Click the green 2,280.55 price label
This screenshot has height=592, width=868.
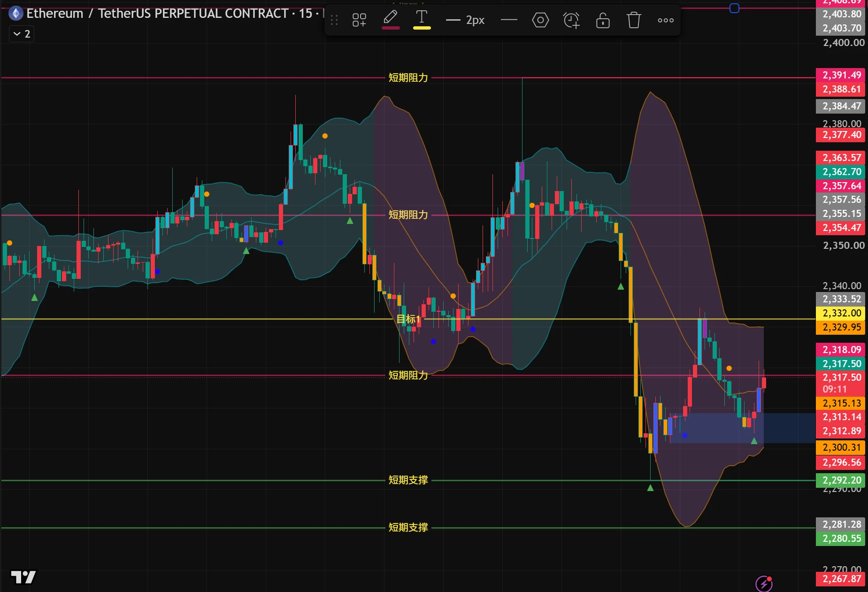coord(841,538)
